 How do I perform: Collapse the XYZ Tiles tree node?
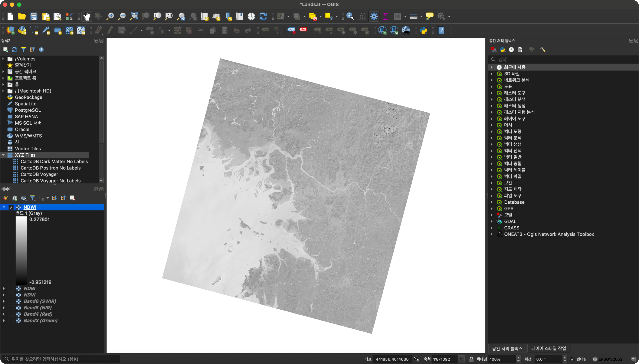click(x=3, y=155)
